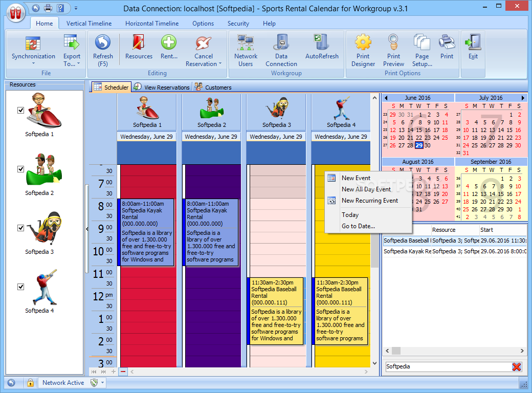Open Print Preview
The height and width of the screenshot is (393, 532).
coord(393,50)
